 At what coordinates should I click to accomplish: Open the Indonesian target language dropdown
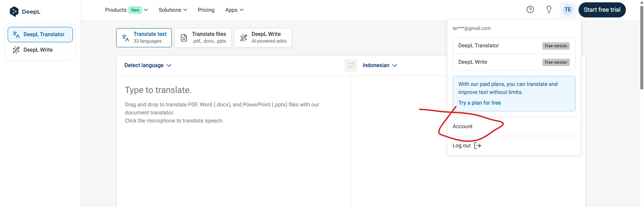click(380, 65)
